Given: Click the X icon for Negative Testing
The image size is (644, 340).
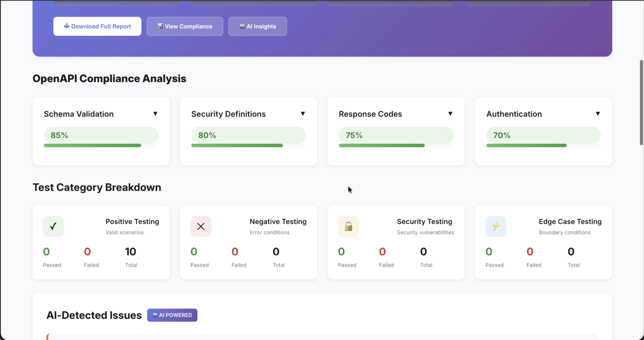Looking at the screenshot, I should (x=200, y=226).
